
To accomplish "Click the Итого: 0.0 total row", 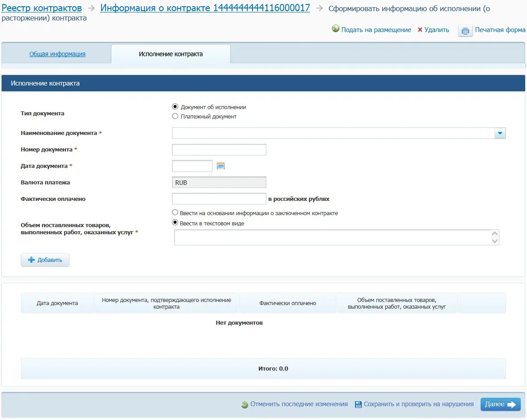I will tap(264, 369).
